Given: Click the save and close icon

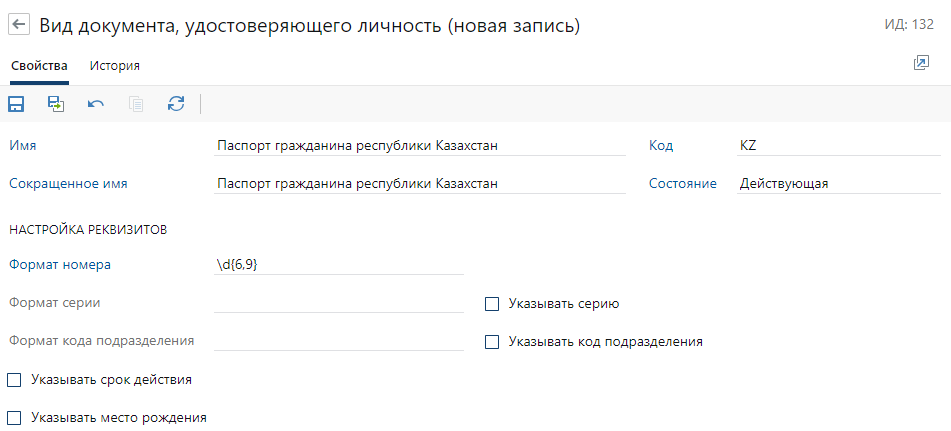Looking at the screenshot, I should pos(56,104).
